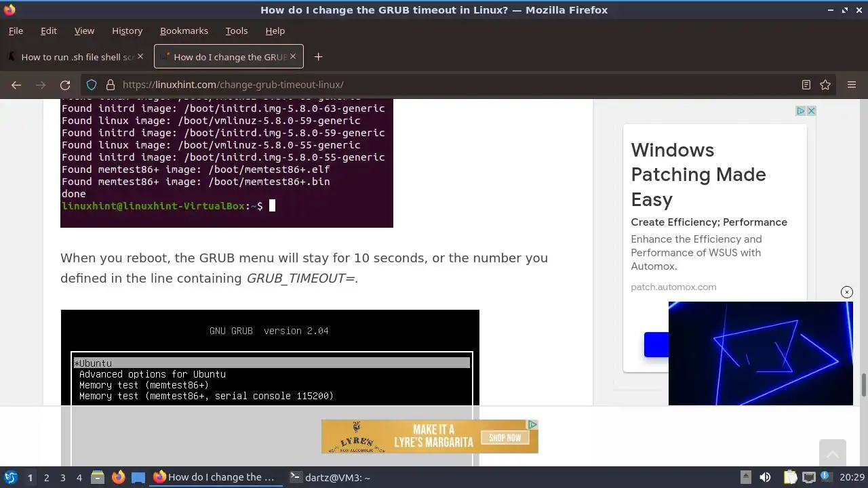868x488 pixels.
Task: Open the Help menu
Action: click(275, 30)
